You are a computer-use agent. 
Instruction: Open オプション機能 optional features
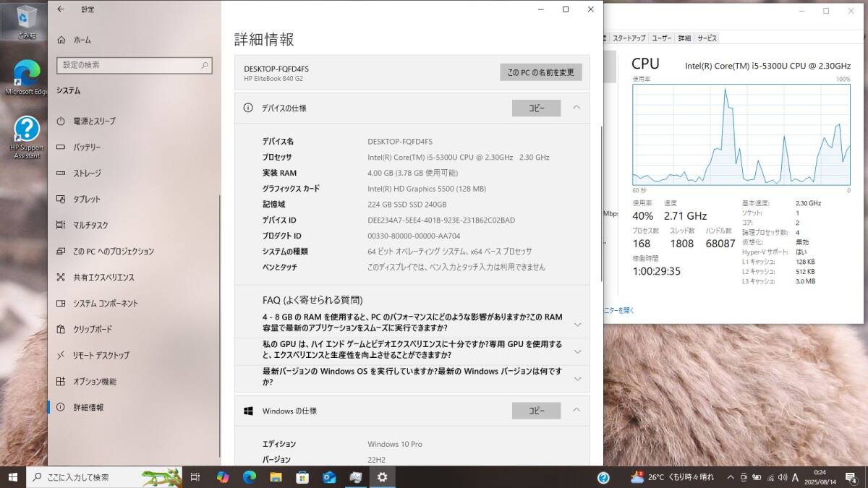(x=86, y=381)
